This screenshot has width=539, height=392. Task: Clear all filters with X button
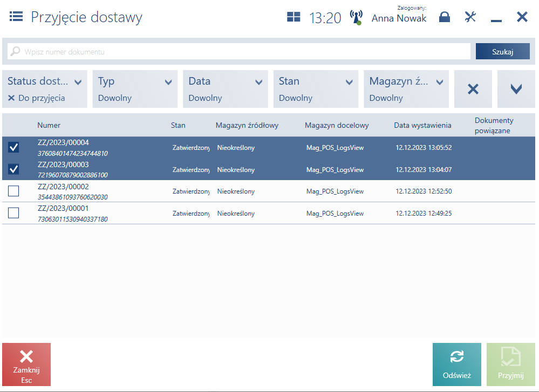coord(473,89)
